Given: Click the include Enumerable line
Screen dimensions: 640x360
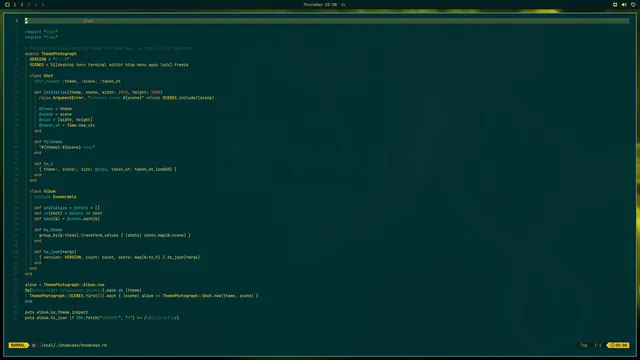Looking at the screenshot, I should [x=55, y=197].
